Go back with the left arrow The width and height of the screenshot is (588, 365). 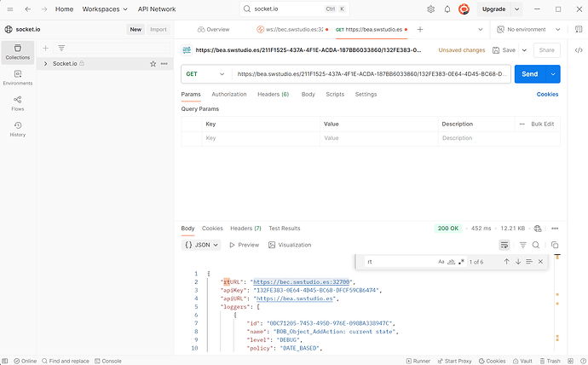pyautogui.click(x=28, y=9)
